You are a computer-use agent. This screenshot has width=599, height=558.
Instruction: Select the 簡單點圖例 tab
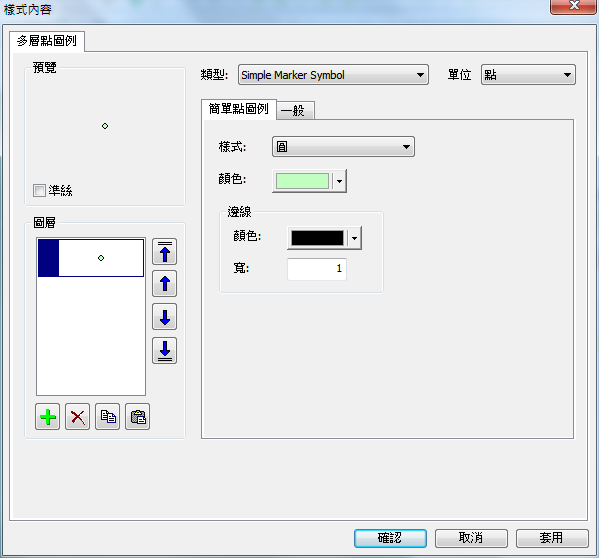[x=238, y=109]
